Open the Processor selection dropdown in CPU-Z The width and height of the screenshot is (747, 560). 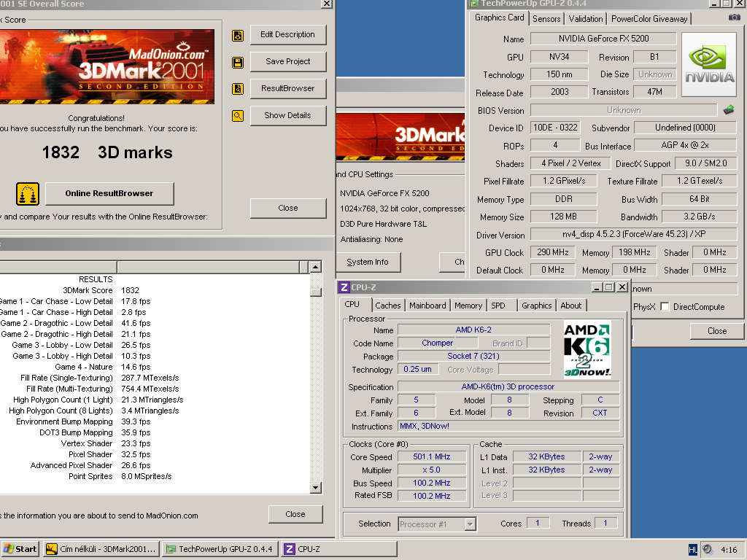(471, 524)
